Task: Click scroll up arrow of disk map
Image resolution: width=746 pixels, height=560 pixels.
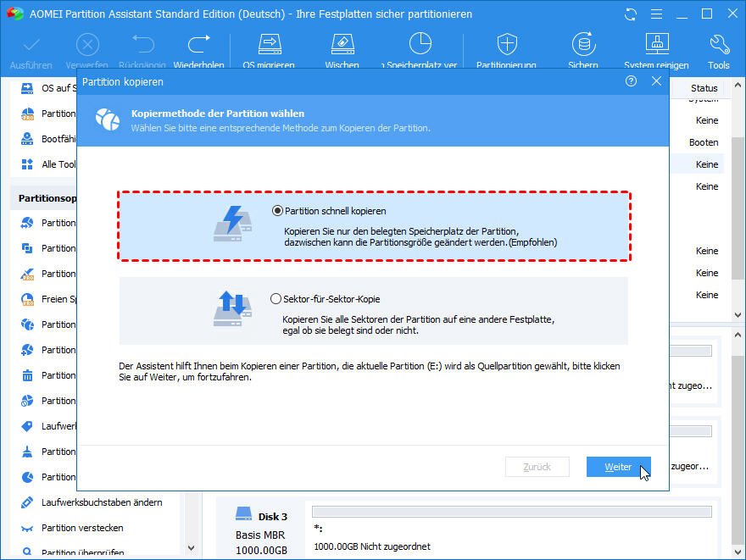Action: click(x=738, y=335)
